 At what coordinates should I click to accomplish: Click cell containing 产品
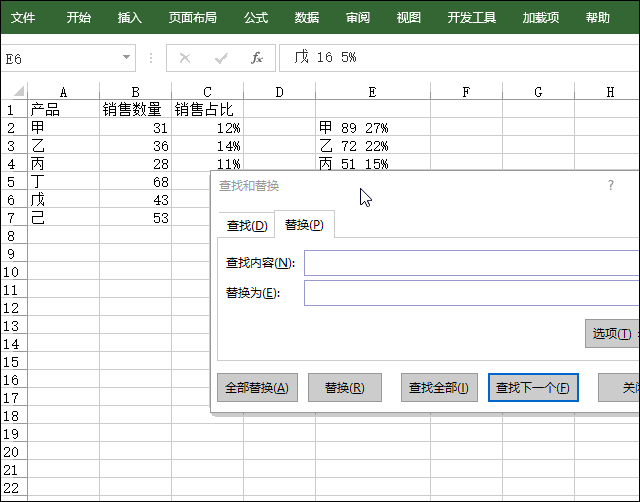63,109
